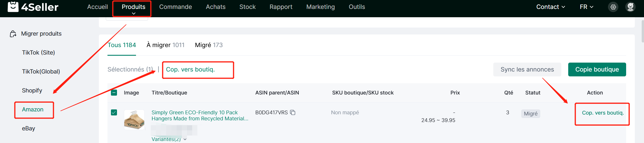
Task: Click the Prix column header
Action: coord(455,93)
